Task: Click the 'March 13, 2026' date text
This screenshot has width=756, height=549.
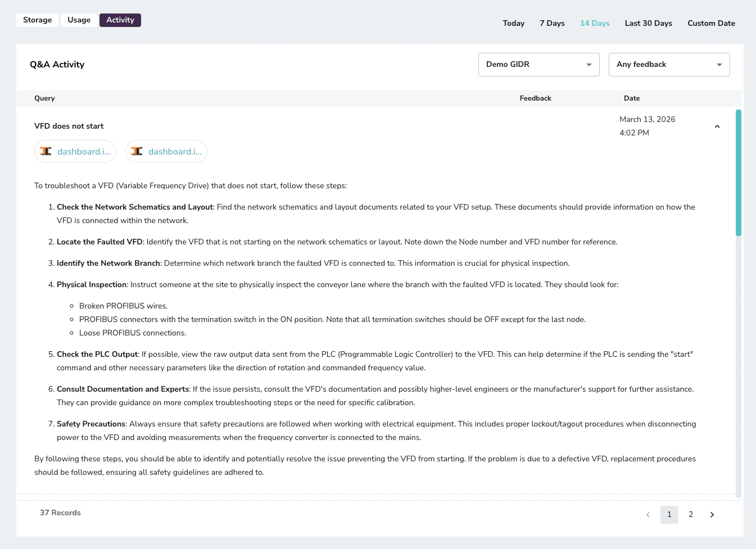Action: 648,120
